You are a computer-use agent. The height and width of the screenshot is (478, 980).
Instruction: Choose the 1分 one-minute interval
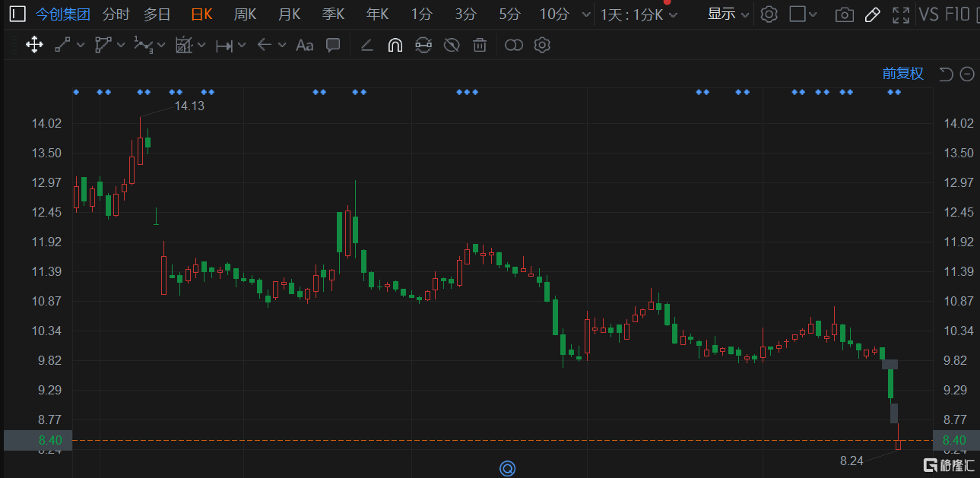[x=422, y=14]
